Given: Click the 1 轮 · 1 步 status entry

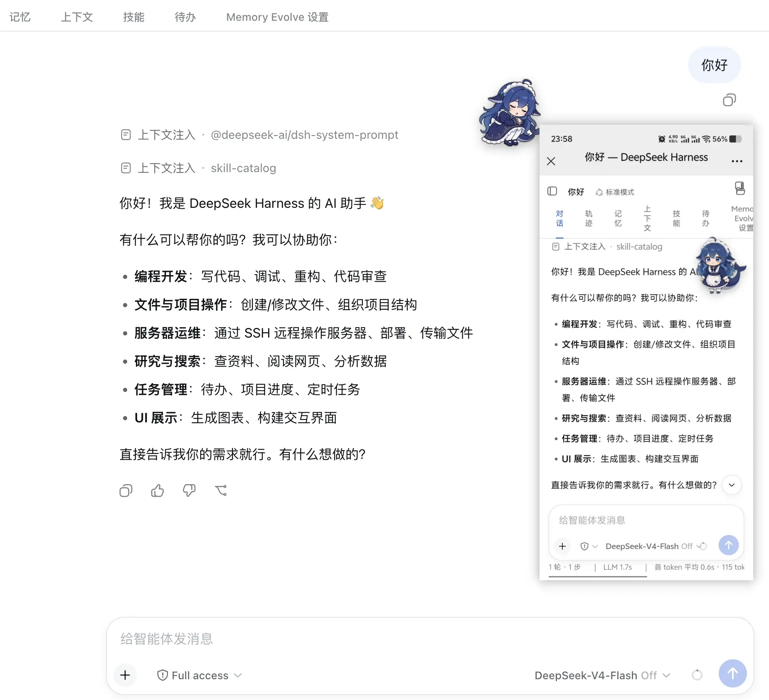Looking at the screenshot, I should [564, 567].
